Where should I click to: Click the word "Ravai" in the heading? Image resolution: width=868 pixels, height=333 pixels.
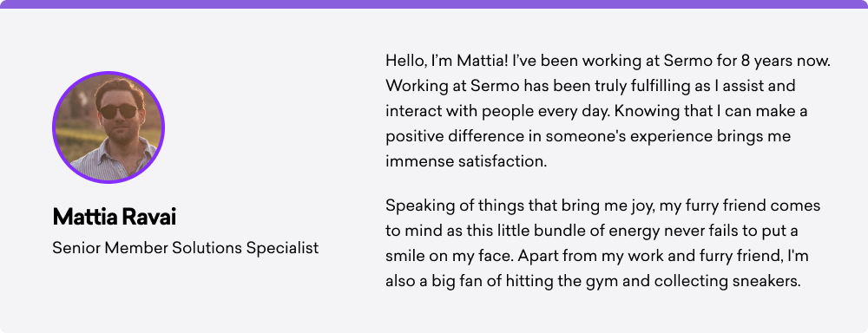pos(148,218)
